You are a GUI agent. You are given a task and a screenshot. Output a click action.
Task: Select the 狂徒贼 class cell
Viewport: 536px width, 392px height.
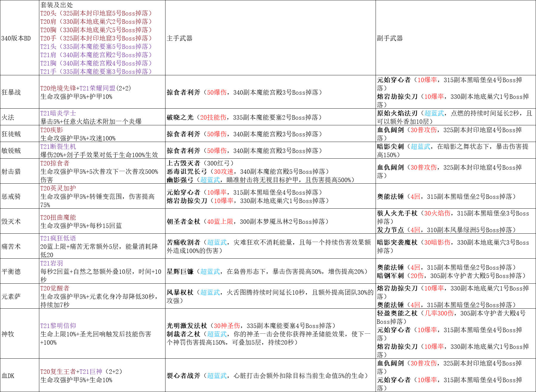(x=20, y=134)
